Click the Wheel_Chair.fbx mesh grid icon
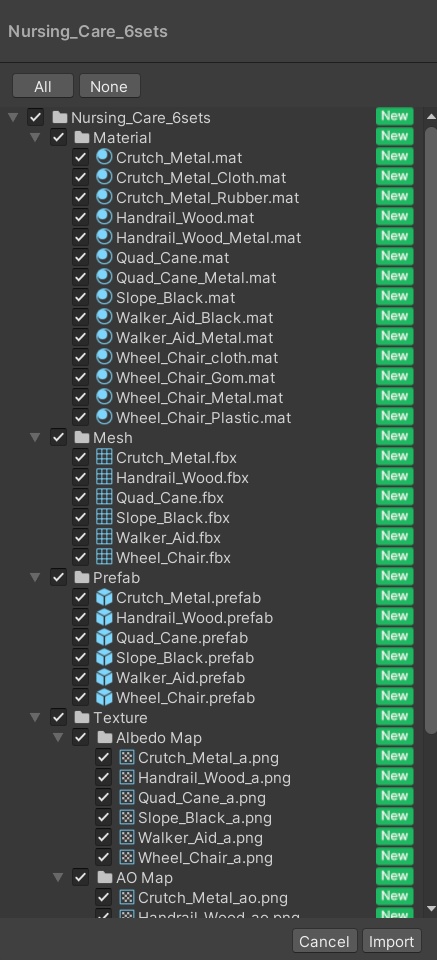Viewport: 437px width, 960px height. point(105,557)
